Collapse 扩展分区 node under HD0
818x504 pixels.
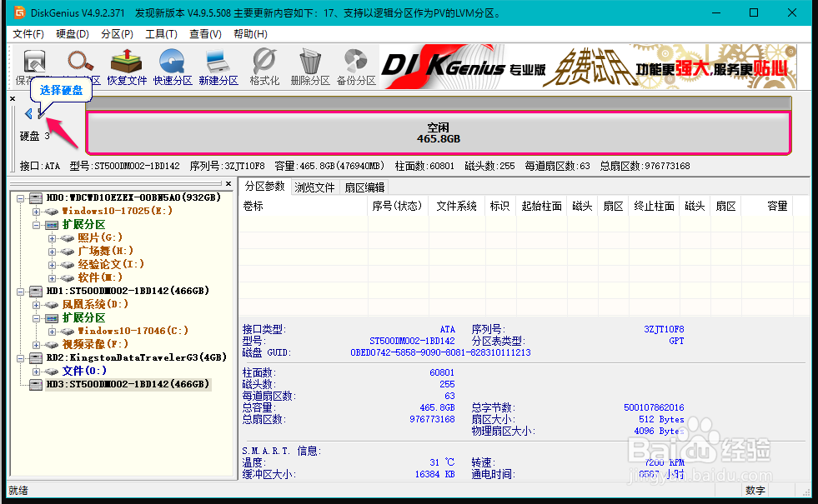[x=36, y=225]
